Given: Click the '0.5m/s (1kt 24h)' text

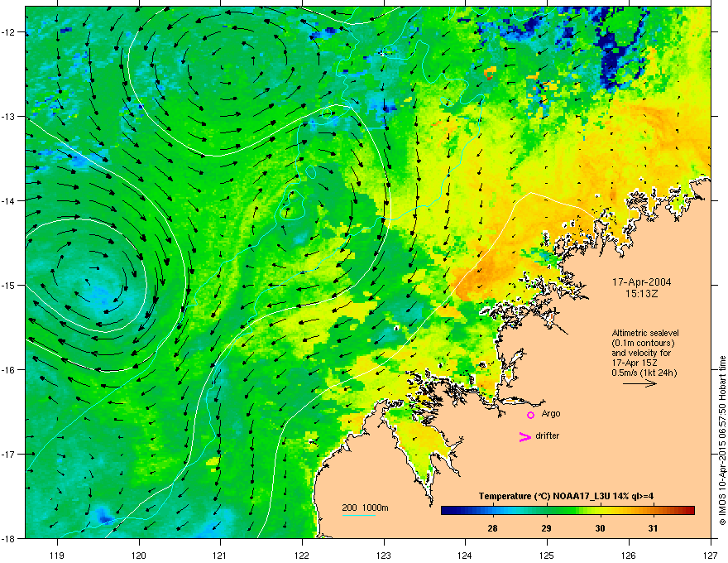Looking at the screenshot, I should [644, 373].
